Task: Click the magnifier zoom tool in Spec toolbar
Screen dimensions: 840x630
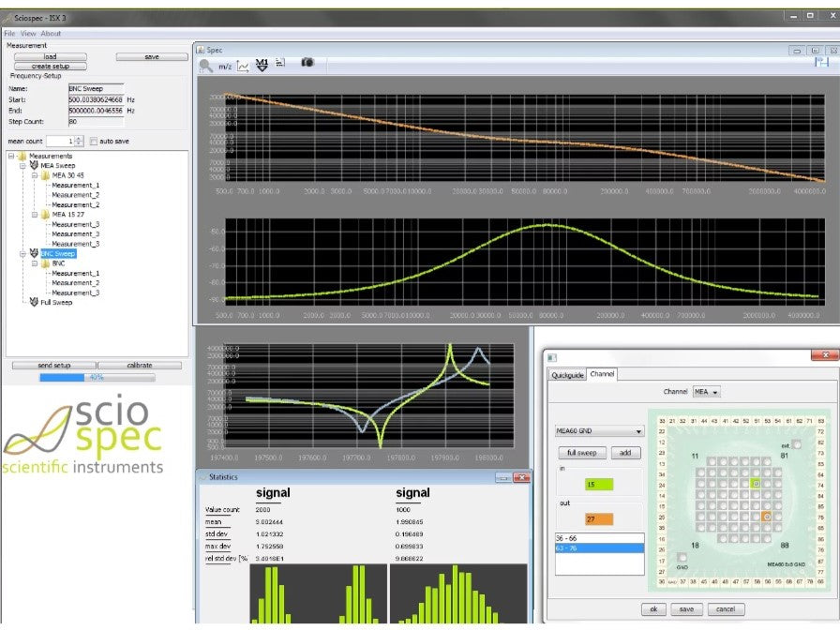Action: (205, 66)
